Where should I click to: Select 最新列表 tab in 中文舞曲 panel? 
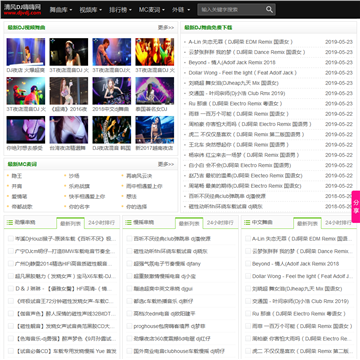[307, 223]
